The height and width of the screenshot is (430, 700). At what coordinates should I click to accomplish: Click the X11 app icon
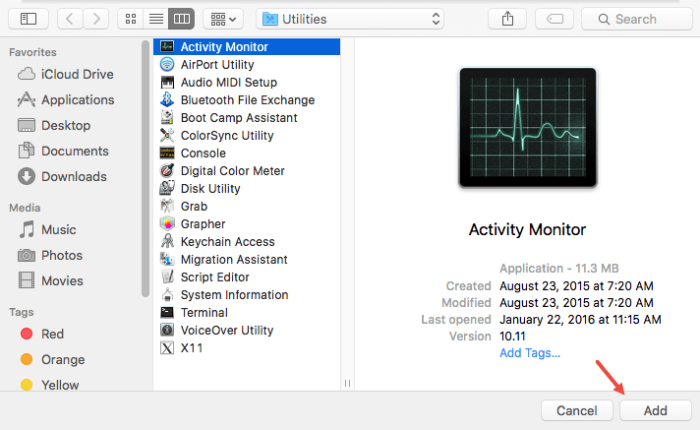(167, 348)
